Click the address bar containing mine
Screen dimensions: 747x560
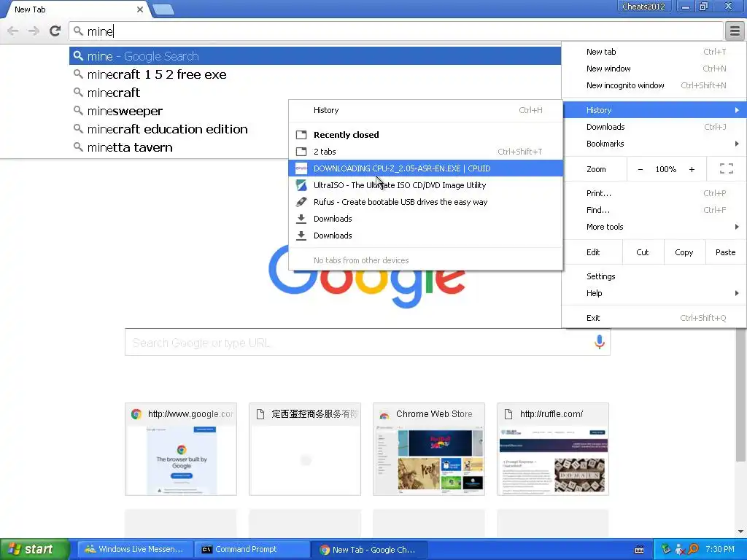[396, 31]
